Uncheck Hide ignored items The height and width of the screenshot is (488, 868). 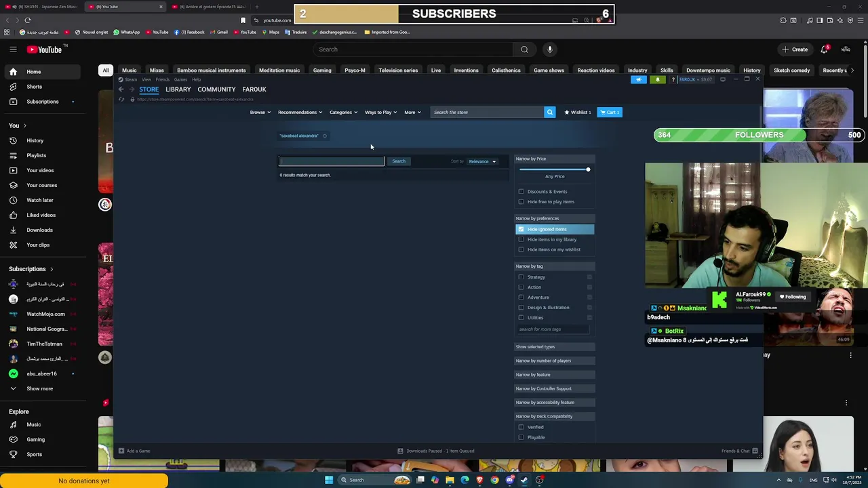tap(521, 229)
